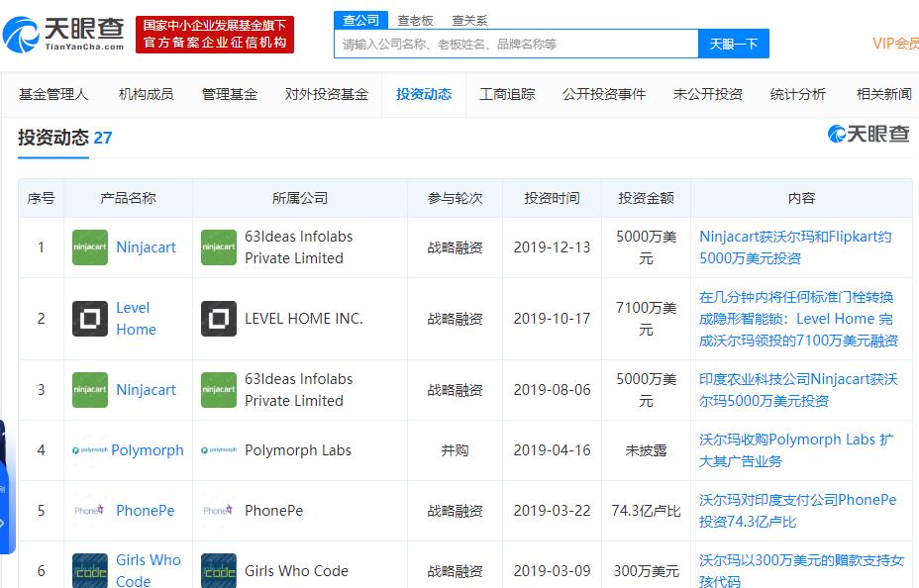Open the Ninjacart product link in row 1
Screen dimensions: 919x588
[146, 247]
